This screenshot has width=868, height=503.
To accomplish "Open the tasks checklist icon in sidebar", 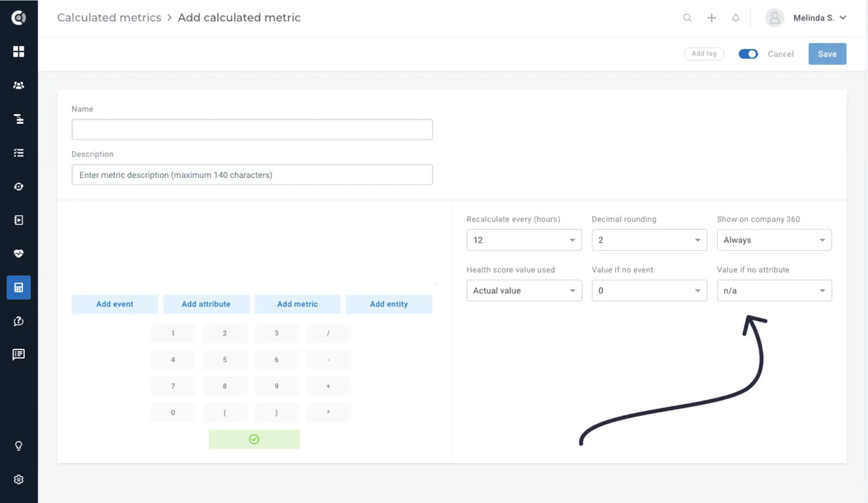I will point(18,152).
